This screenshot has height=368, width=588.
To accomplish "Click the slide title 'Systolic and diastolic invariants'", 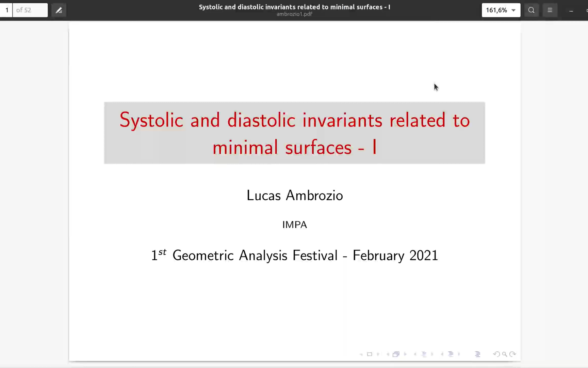I will (x=294, y=133).
